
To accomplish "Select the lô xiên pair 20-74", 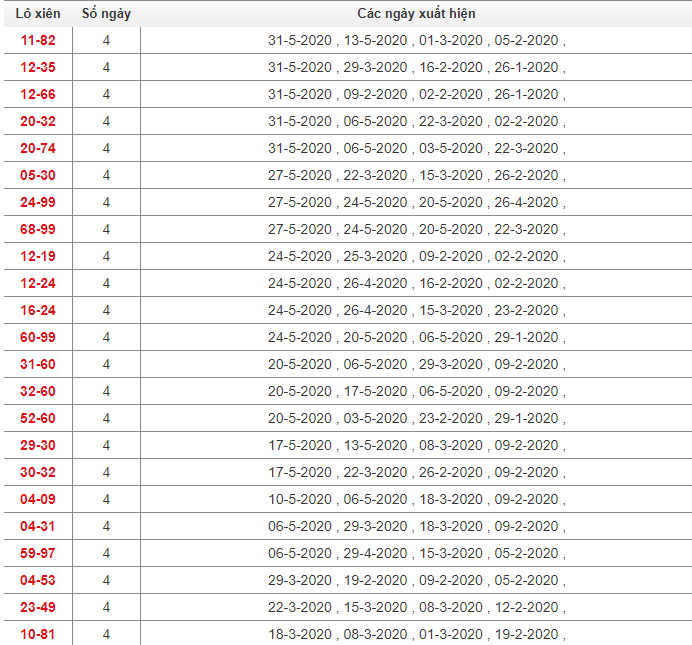I will tap(38, 148).
